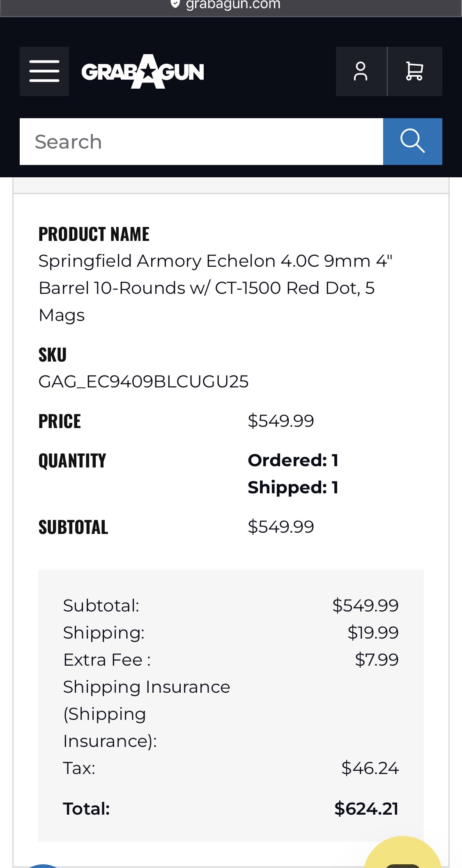Screen dimensions: 462x868
Task: Click the SKU GAG_EC9409BLCUGU25 text
Action: (x=143, y=382)
